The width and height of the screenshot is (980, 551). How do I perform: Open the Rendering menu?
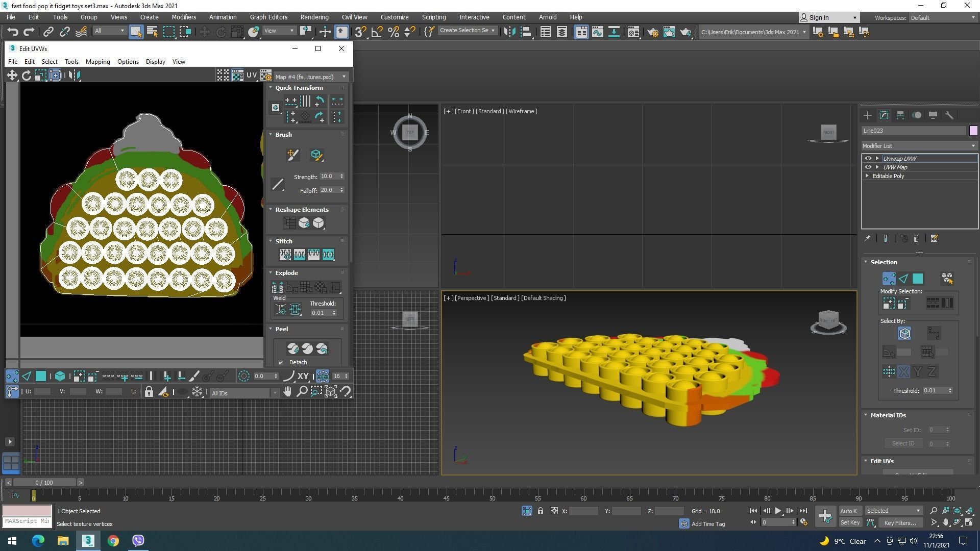[x=314, y=17]
